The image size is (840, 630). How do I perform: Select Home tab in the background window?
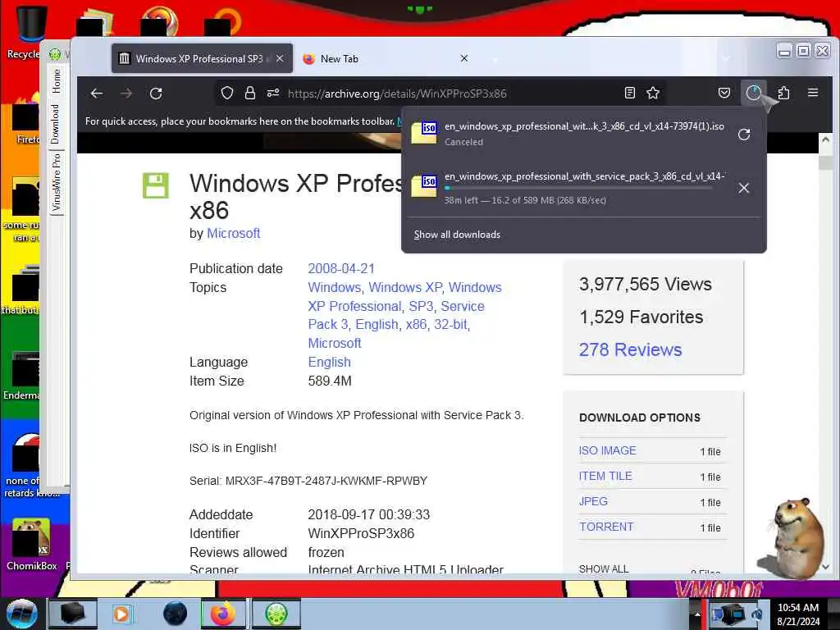pos(56,81)
